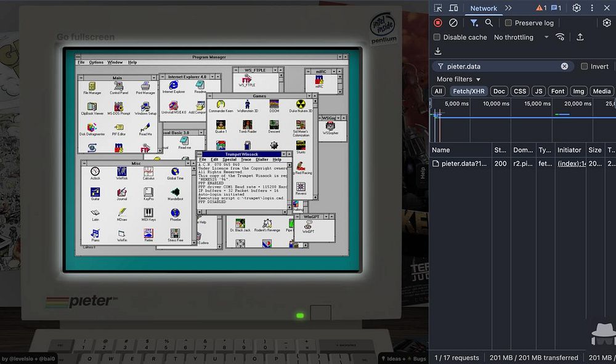
Task: Open DevTools settings gear in top bar
Action: click(x=577, y=8)
